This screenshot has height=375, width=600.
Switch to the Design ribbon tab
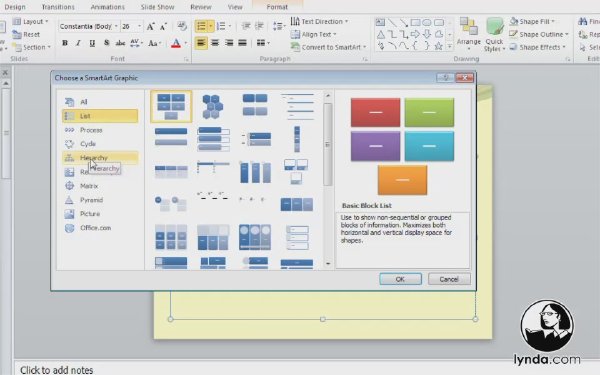click(15, 7)
